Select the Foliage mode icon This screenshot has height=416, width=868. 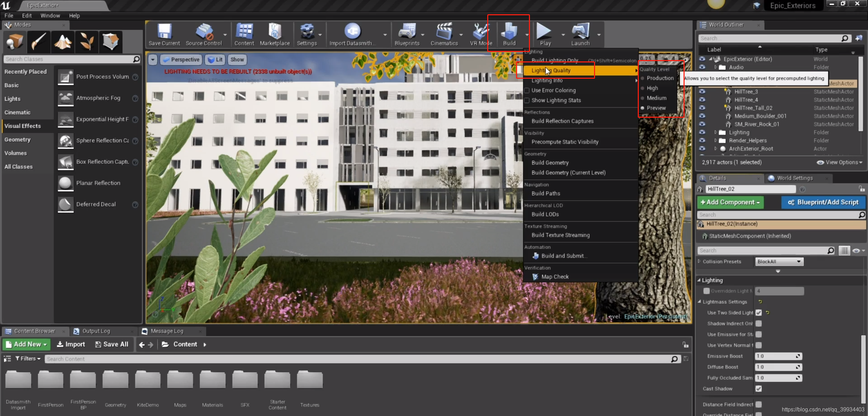(x=87, y=41)
